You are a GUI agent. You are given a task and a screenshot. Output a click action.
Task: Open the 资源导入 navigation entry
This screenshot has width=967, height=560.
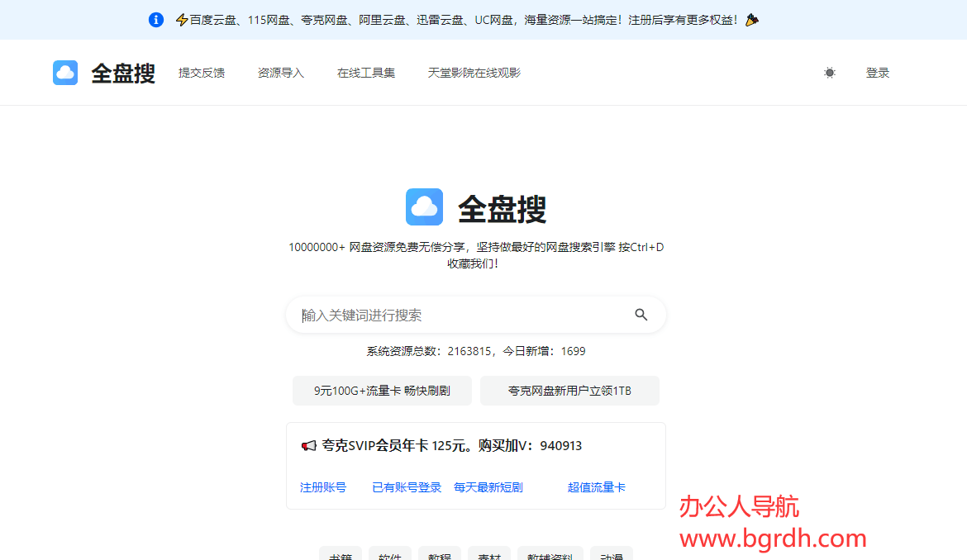tap(280, 73)
